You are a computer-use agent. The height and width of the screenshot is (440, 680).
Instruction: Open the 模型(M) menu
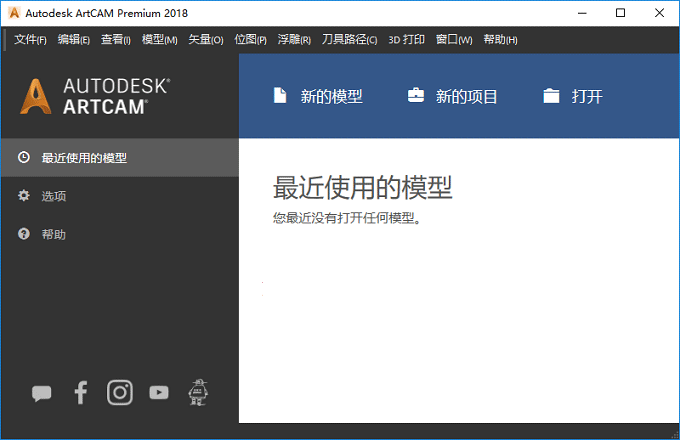coord(160,40)
